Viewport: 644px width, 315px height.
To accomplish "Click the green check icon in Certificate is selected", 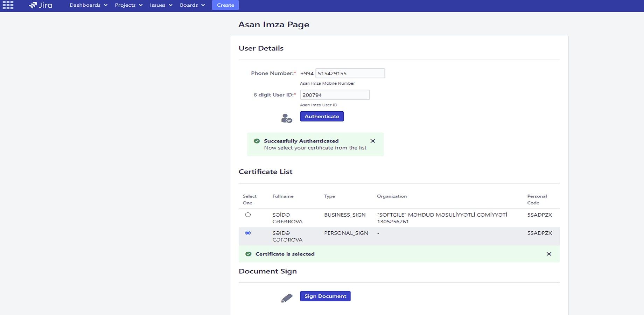I will [x=248, y=254].
